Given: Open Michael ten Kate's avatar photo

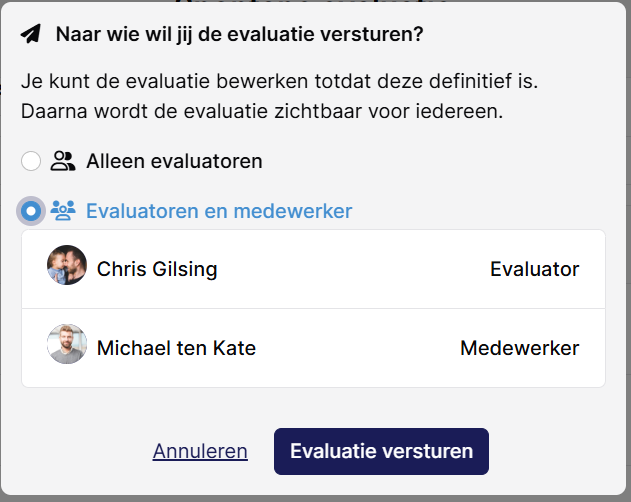Looking at the screenshot, I should pos(67,344).
